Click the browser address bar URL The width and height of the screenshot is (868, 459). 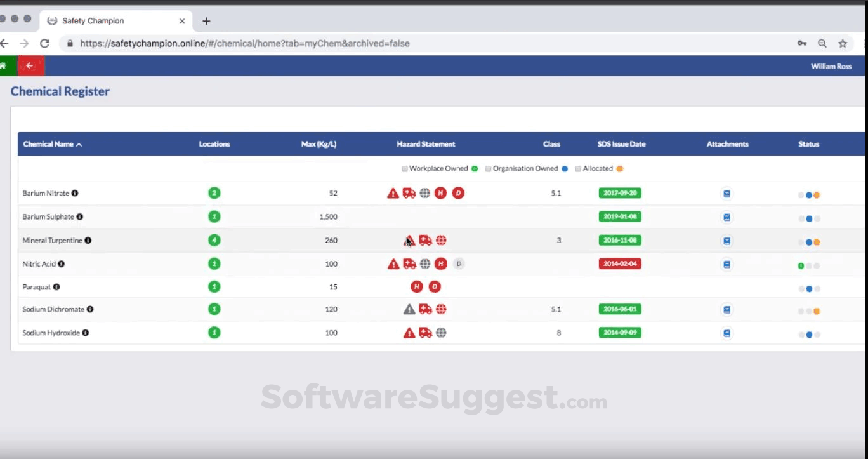click(x=244, y=43)
